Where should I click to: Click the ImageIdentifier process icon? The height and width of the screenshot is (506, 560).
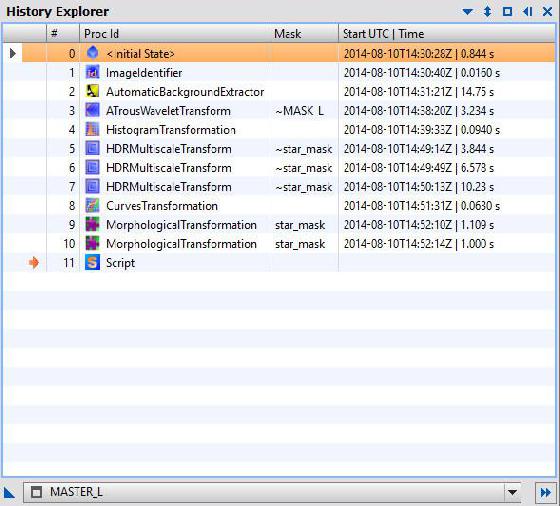tap(92, 72)
